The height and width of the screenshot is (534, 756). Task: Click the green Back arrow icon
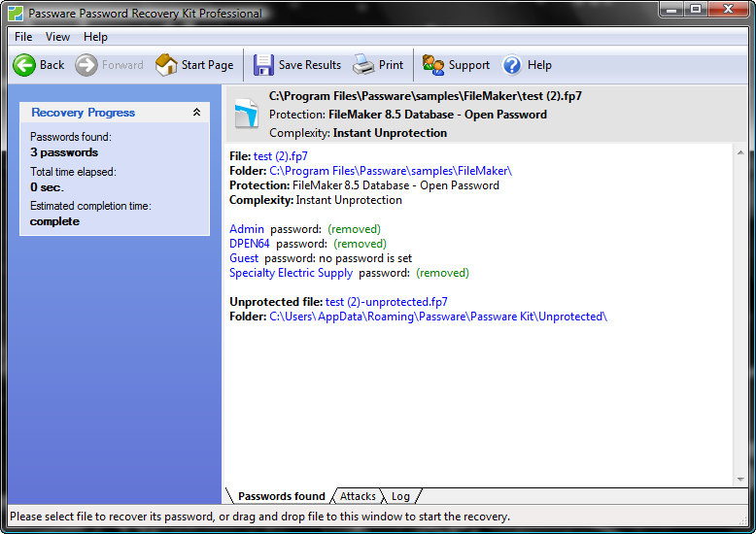click(x=24, y=65)
